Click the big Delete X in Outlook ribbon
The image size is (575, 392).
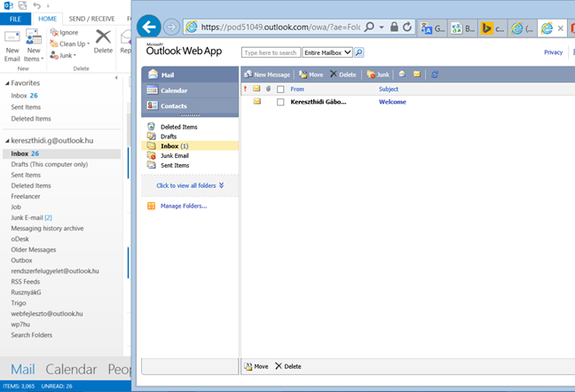coord(103,42)
